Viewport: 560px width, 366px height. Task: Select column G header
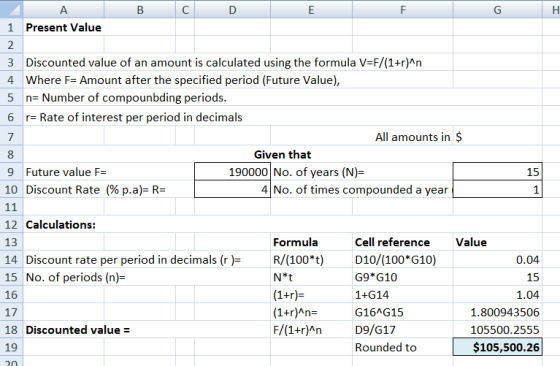pos(498,10)
